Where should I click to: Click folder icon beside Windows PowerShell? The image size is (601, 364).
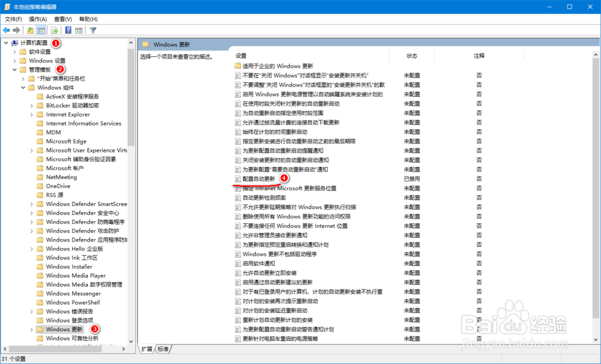[40, 303]
